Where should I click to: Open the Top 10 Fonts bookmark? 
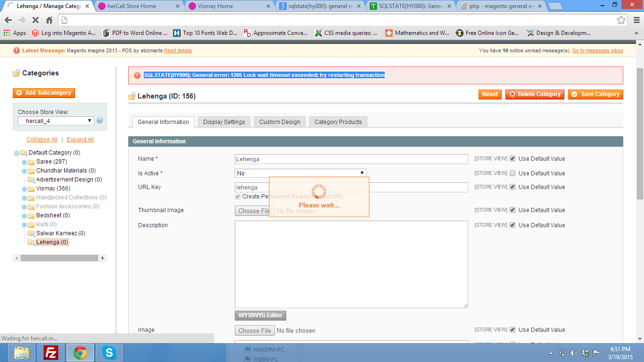[x=205, y=33]
